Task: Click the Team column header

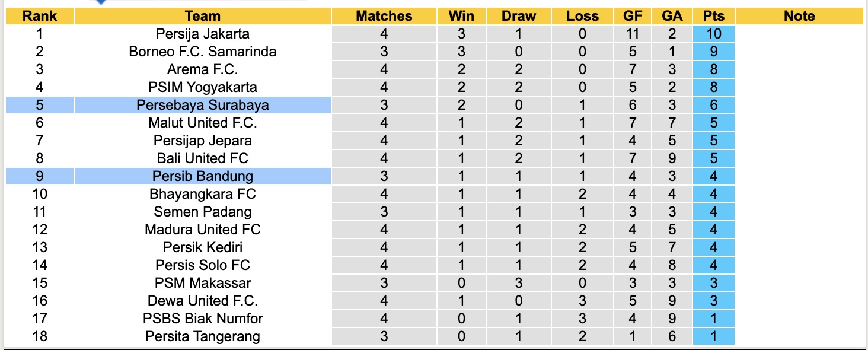Action: (203, 16)
